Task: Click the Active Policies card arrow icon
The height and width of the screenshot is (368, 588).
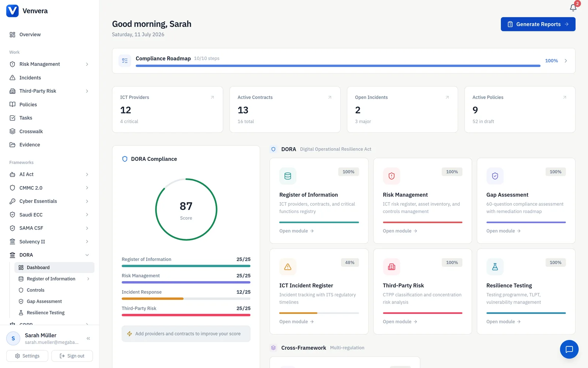Action: pyautogui.click(x=564, y=98)
